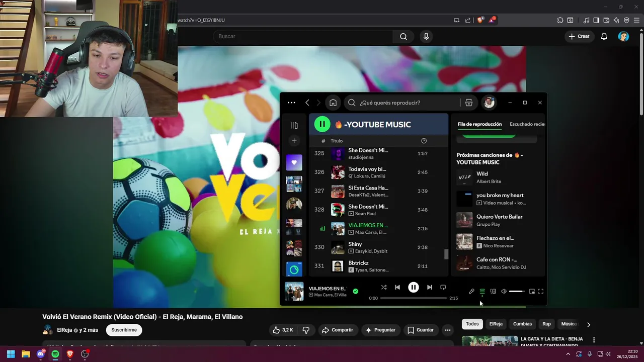Show more filter chips with the right arrow
Viewport: 644px width, 362px height.
589,324
